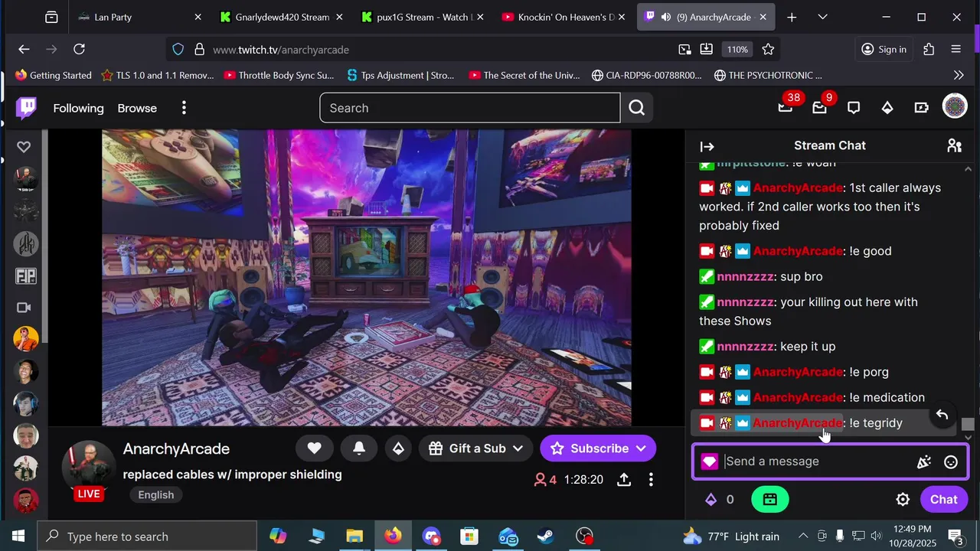The image size is (980, 551).
Task: Open the More three-dot nav menu
Action: pyautogui.click(x=184, y=108)
